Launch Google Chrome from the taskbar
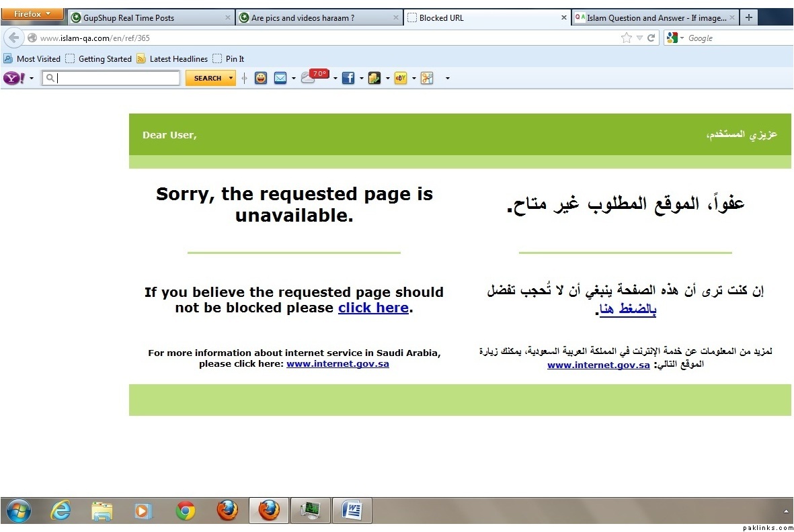Screen dimensions: 794x532 point(186,511)
